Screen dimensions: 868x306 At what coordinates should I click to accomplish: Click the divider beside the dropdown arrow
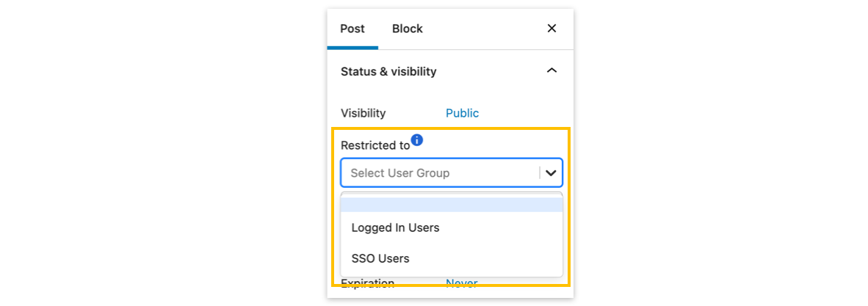pos(540,173)
